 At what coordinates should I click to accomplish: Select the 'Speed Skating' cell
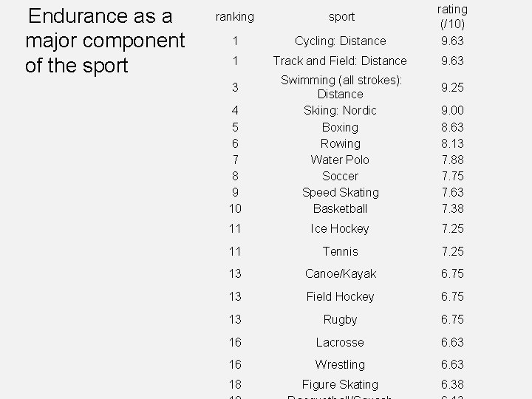coord(340,192)
